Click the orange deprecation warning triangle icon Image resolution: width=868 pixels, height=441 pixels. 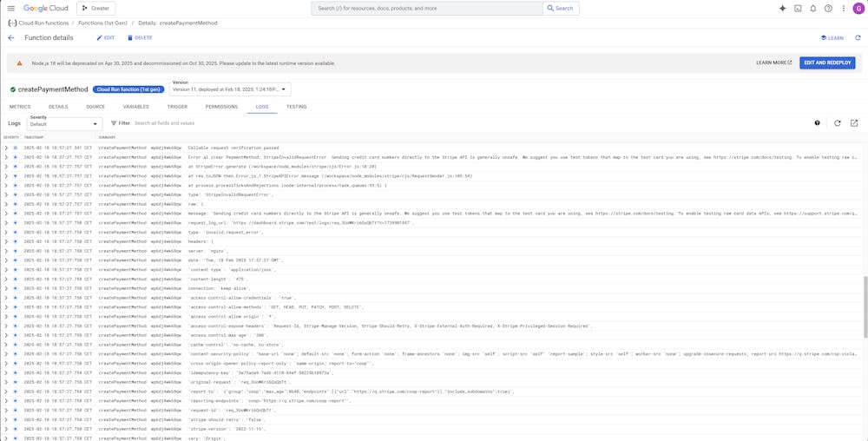click(19, 63)
